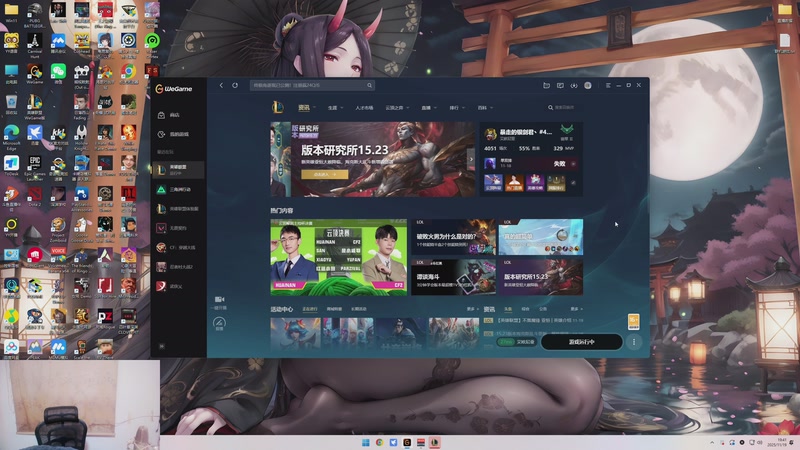Expand the dropdown arrow beside 百科
Screen dimensions: 800x450
pyautogui.click(x=491, y=108)
